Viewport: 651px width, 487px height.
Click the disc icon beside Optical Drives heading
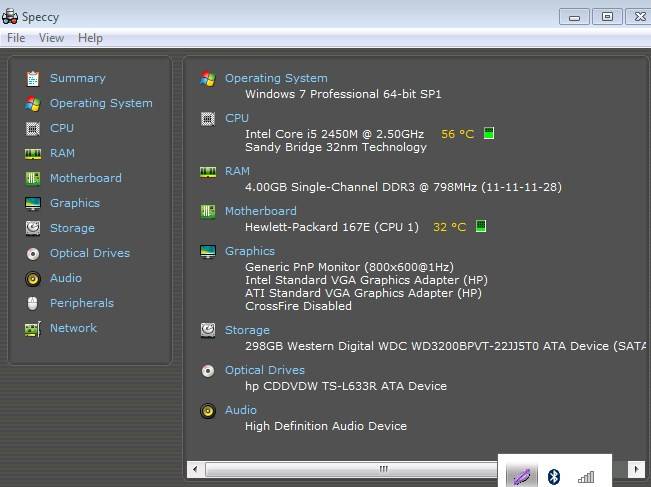tap(208, 370)
